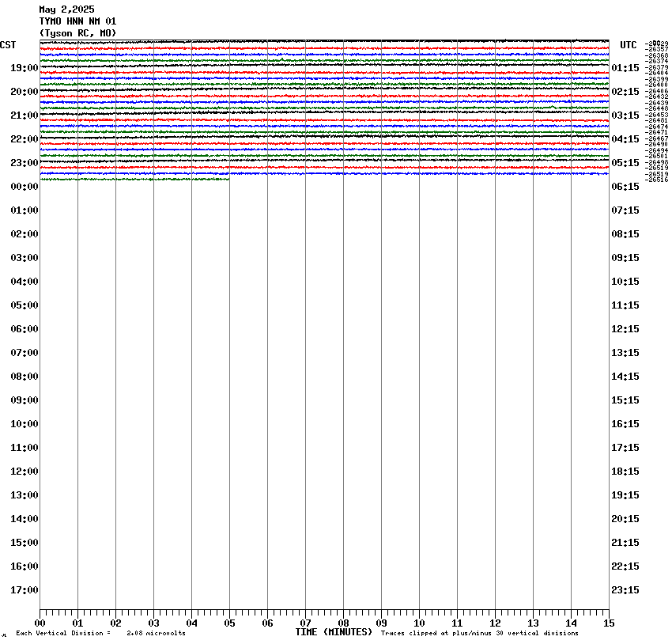Select the "19:00" CST row label

tap(25, 68)
